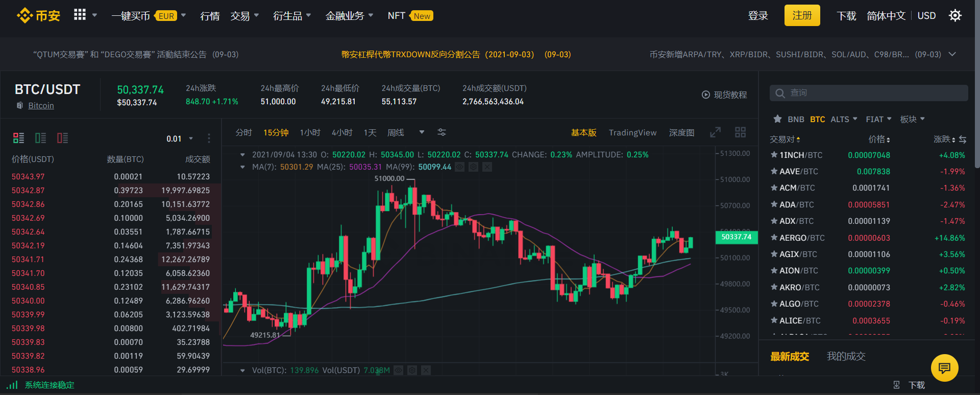This screenshot has height=395, width=980.
Task: Switch to 深度图 depth chart tab
Action: pos(681,132)
